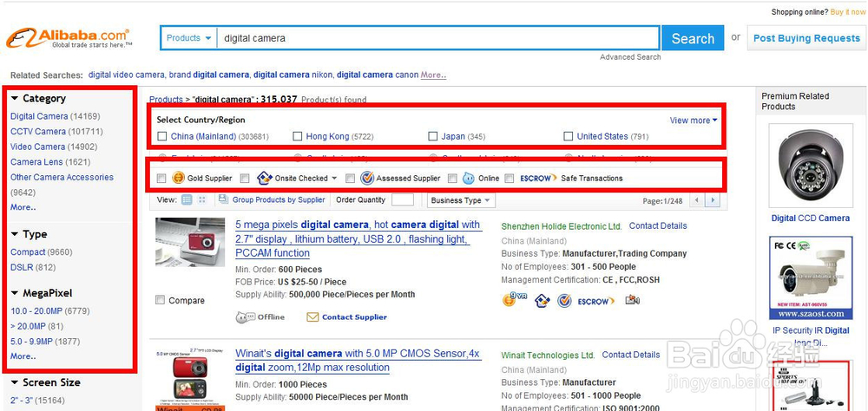The width and height of the screenshot is (868, 411).
Task: Click the Winait's digital camera product title
Action: [x=358, y=360]
